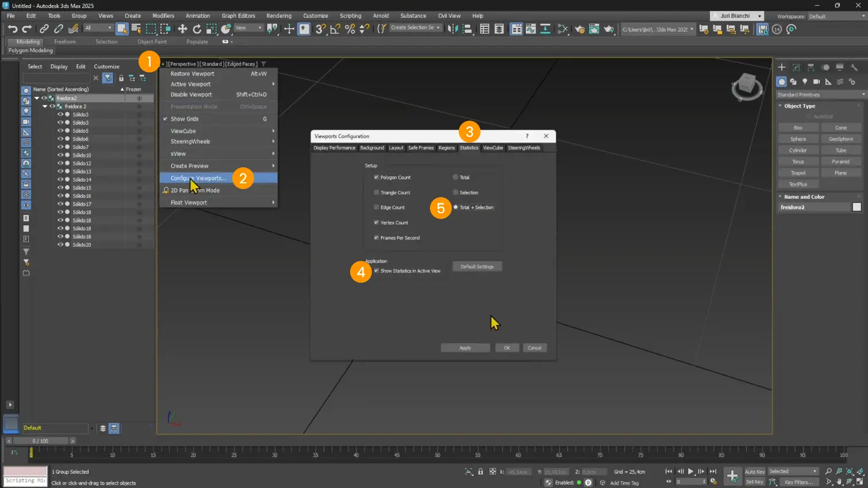Viewport: 868px width, 488px height.
Task: Select the Total + Selection radio button
Action: 455,207
